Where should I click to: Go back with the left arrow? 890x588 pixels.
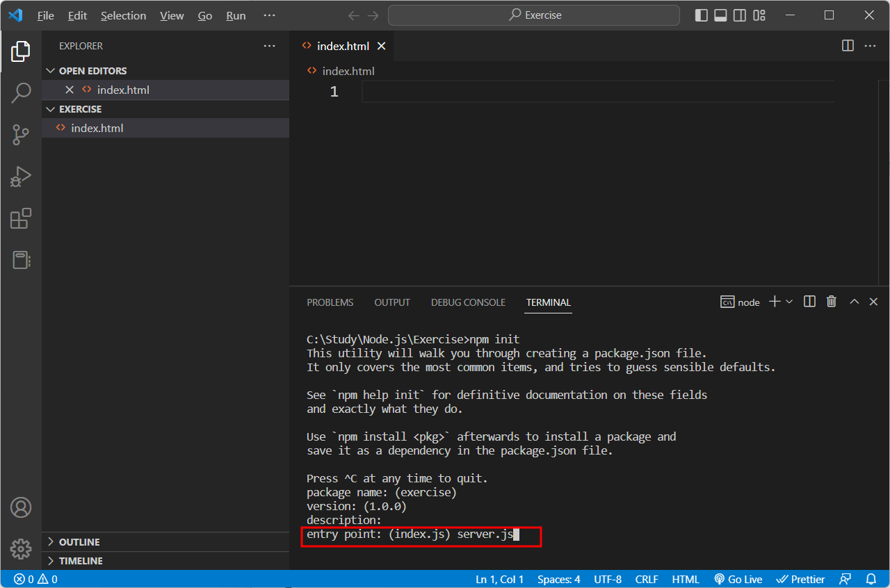pos(354,15)
